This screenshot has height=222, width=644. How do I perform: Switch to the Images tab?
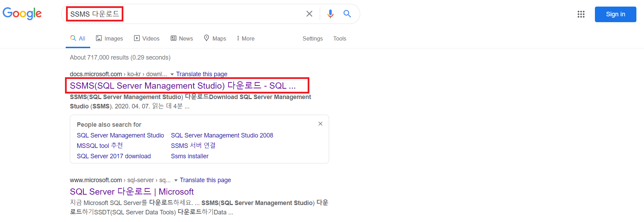pyautogui.click(x=109, y=38)
